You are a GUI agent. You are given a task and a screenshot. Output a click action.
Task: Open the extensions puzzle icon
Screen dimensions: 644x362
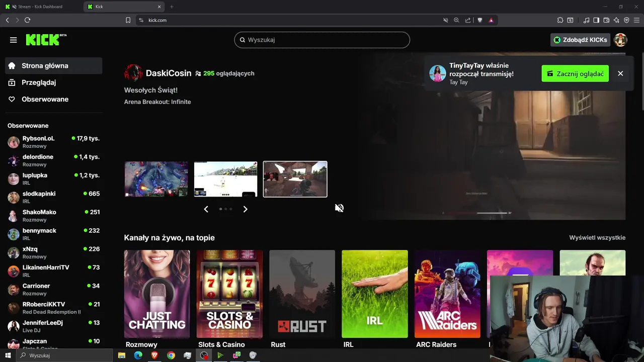(x=560, y=20)
